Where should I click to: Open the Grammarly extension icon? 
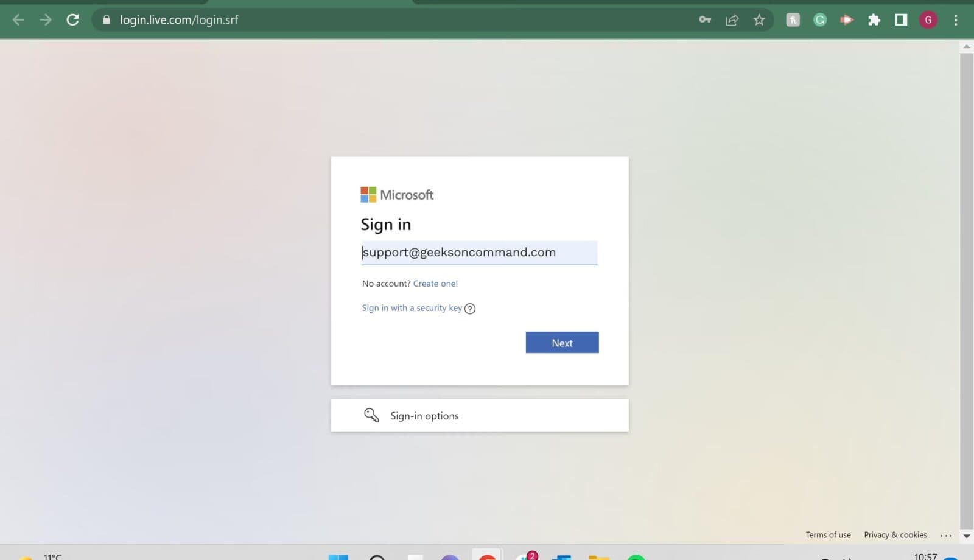[820, 20]
